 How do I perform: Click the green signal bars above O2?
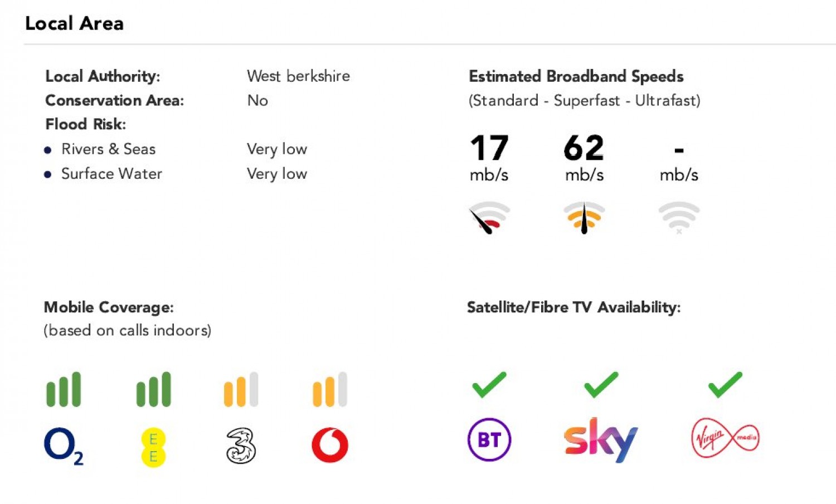pyautogui.click(x=64, y=389)
